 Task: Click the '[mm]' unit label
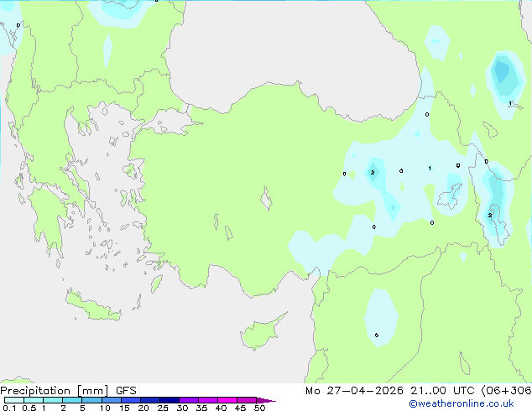point(93,391)
